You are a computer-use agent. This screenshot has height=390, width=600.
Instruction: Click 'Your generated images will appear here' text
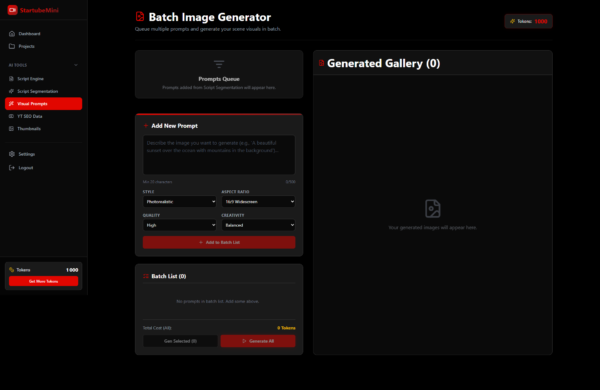433,227
